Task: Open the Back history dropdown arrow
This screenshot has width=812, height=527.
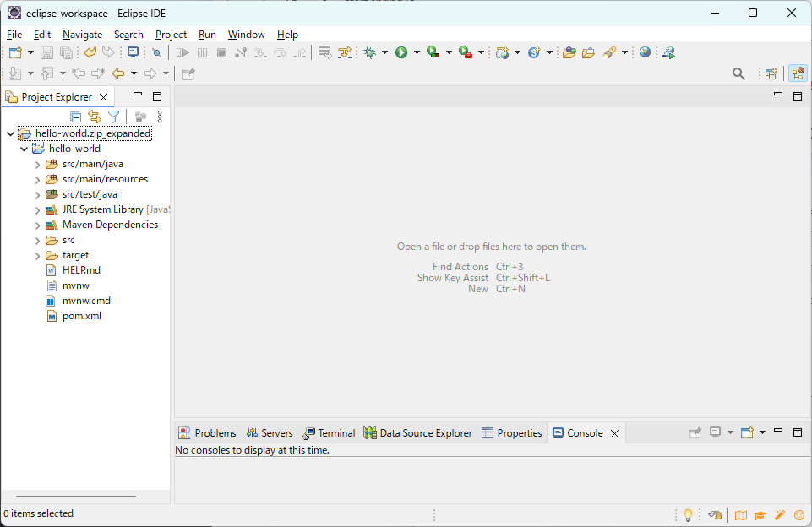Action: coord(134,73)
